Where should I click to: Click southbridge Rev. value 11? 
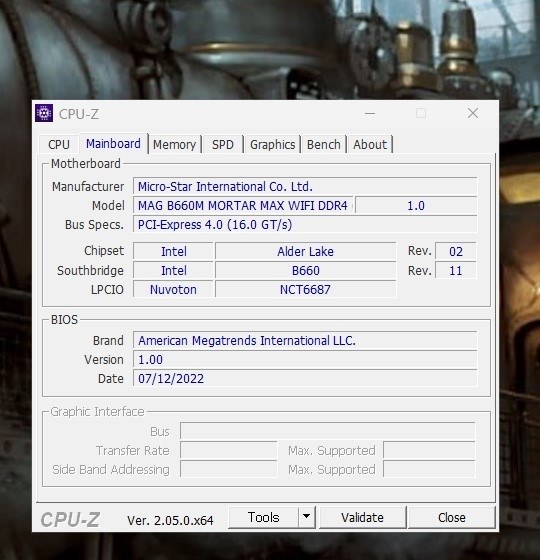click(456, 270)
